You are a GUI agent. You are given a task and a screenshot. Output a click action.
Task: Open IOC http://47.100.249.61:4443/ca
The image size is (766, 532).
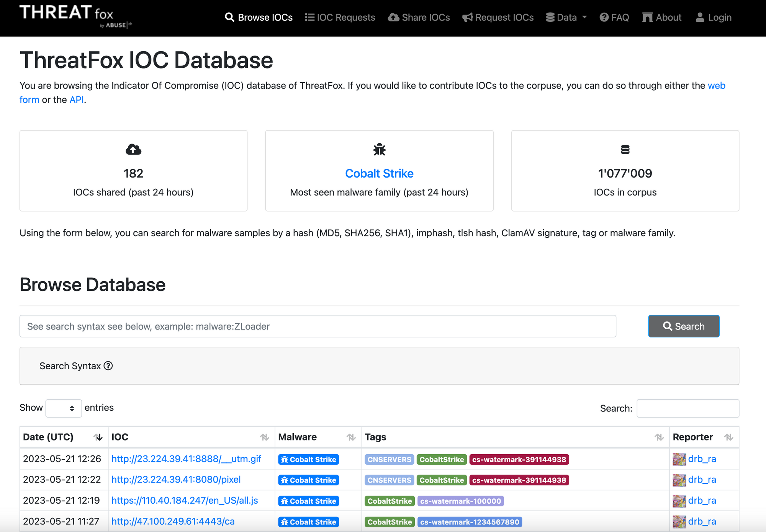[x=173, y=521]
